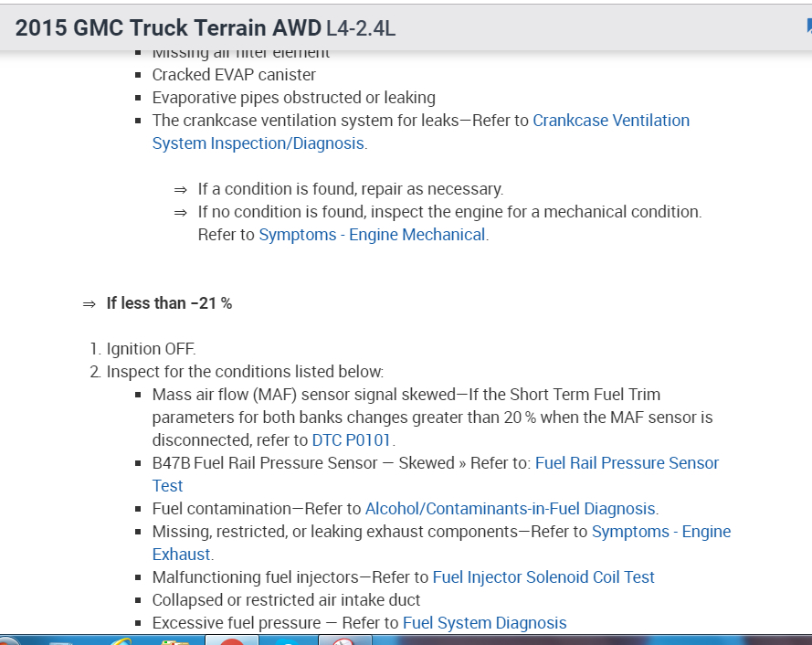
Task: Open the DTC P0101 link
Action: (352, 440)
